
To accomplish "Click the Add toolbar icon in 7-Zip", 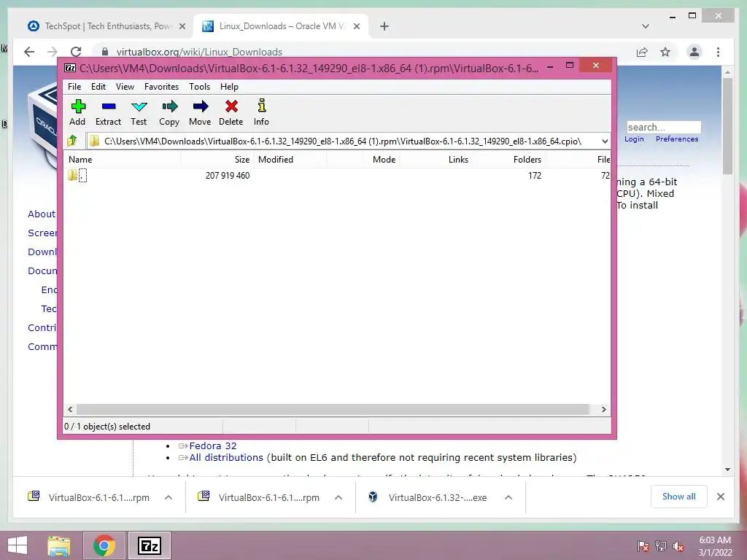I will coord(77,112).
